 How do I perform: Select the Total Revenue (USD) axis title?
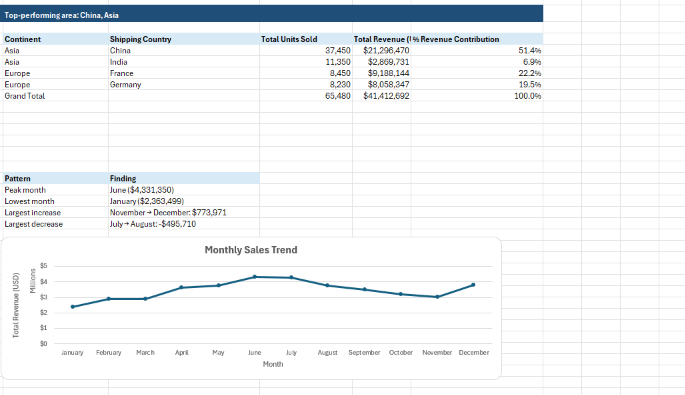point(16,305)
